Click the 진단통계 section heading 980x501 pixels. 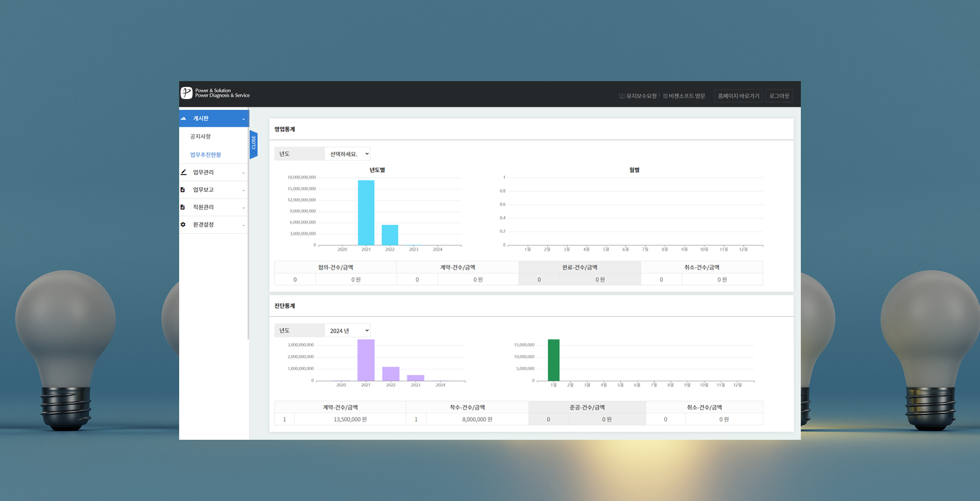point(285,306)
